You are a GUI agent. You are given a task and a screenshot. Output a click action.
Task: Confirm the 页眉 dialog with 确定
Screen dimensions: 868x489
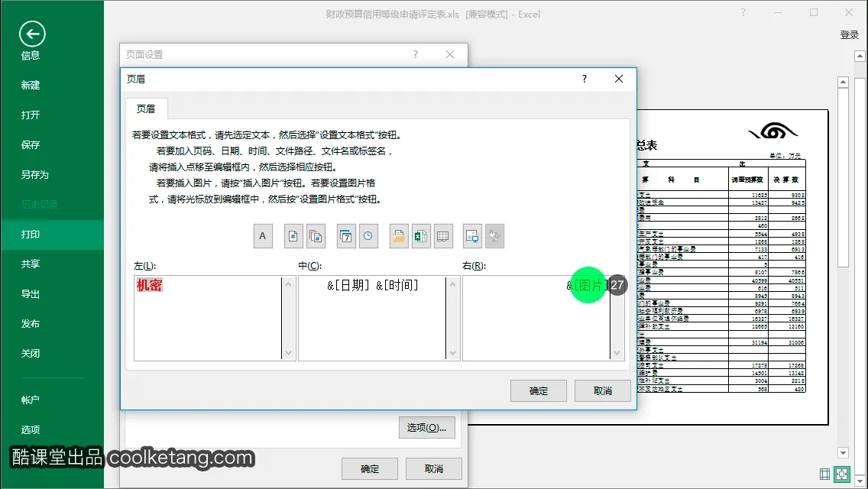click(x=539, y=391)
